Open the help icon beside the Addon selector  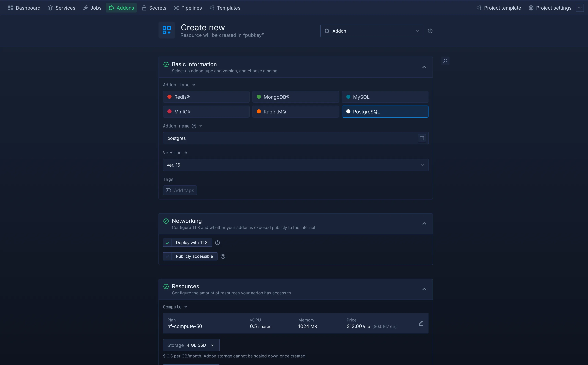click(430, 31)
